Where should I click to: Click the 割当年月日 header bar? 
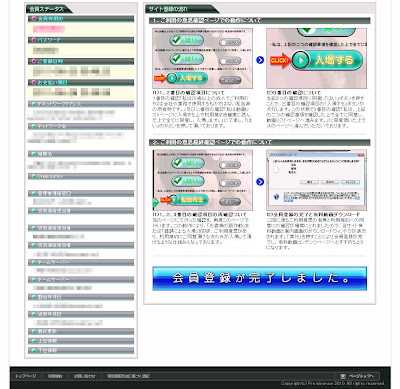(x=81, y=297)
